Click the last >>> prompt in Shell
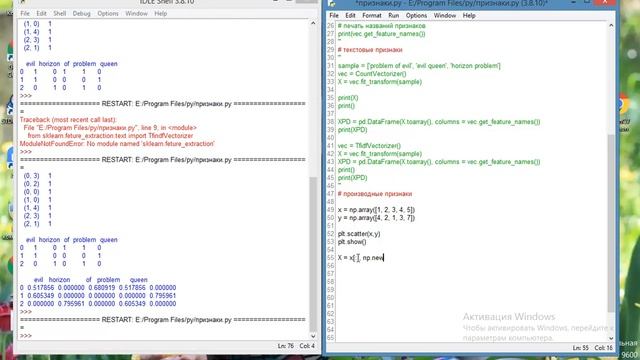 tap(26, 336)
